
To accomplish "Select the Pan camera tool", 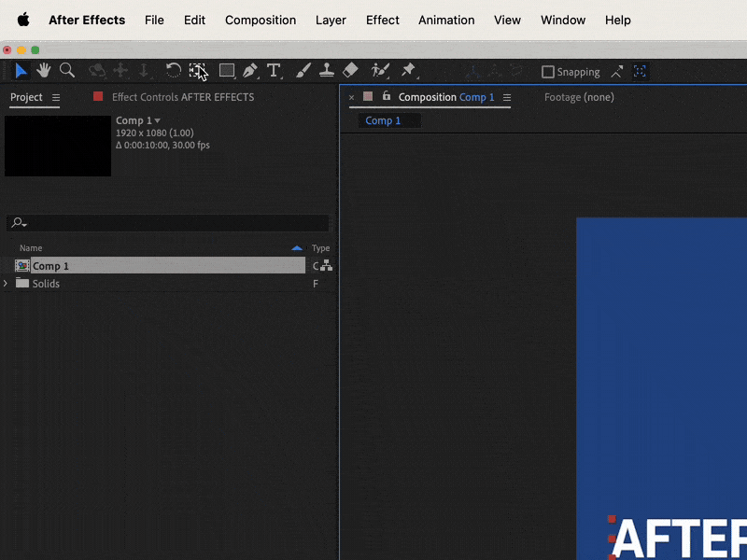I will click(x=120, y=71).
